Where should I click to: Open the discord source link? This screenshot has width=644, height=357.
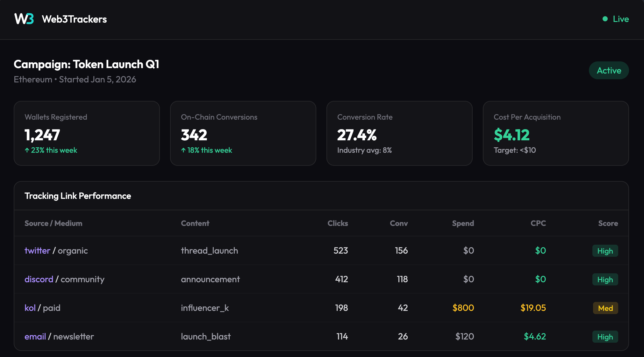pos(39,279)
